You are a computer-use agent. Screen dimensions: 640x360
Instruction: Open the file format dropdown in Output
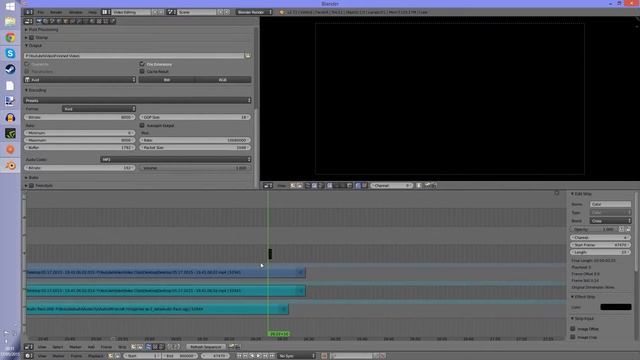80,80
